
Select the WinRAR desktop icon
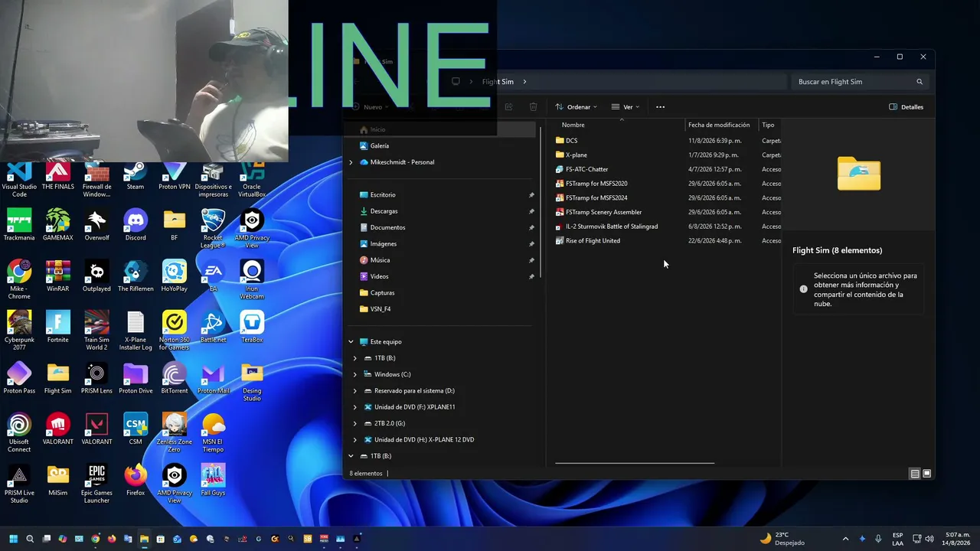click(x=58, y=276)
